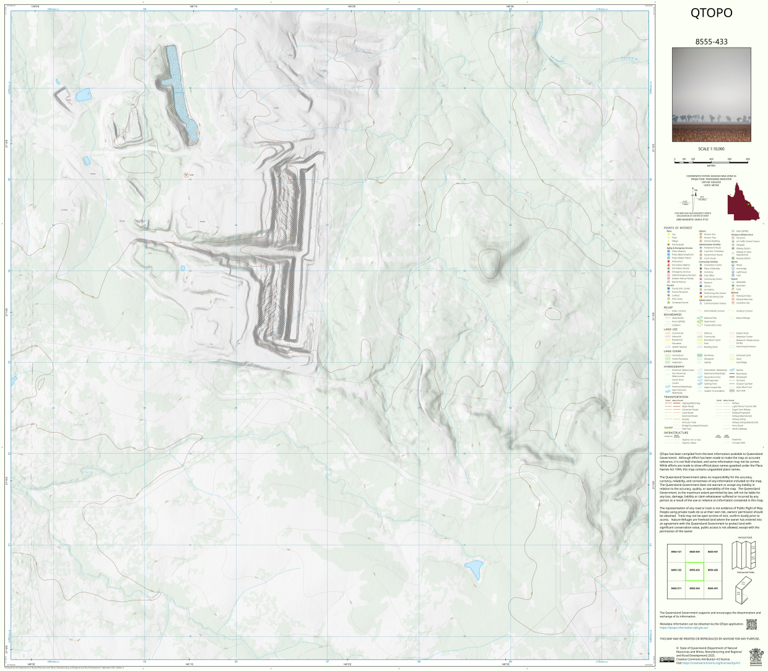Viewport: 768px width, 671px height.
Task: Click the SCALE 1:10,000 label
Action: click(x=711, y=149)
